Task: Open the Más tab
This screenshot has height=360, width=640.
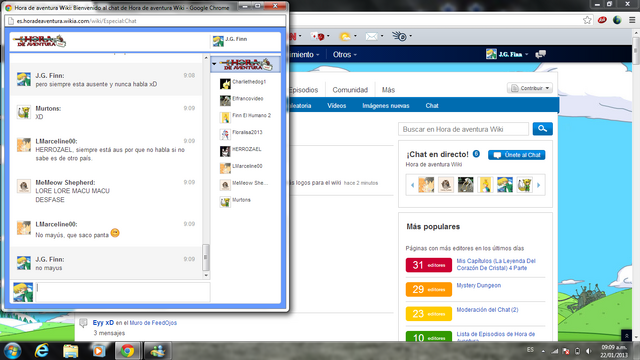Action: pyautogui.click(x=388, y=90)
